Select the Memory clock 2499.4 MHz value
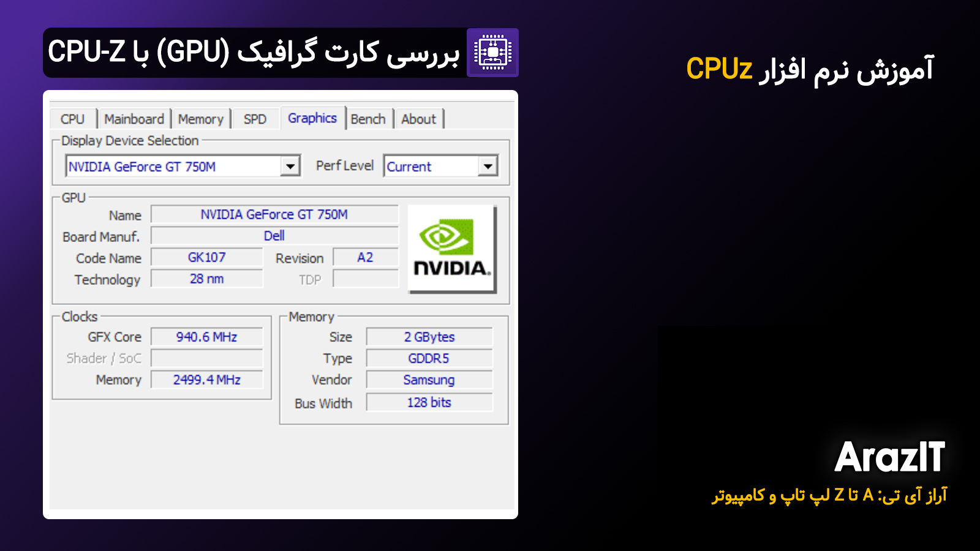Viewport: 980px width, 551px height. (x=207, y=380)
